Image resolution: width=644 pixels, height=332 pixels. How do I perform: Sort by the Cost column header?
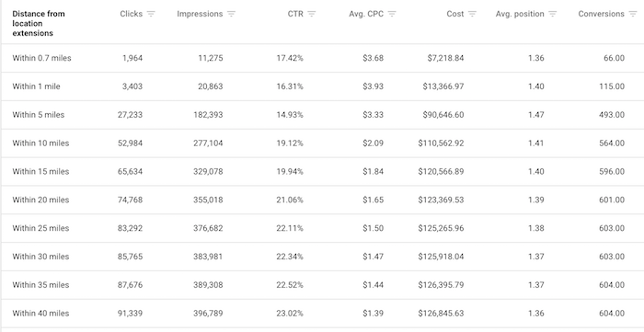pyautogui.click(x=455, y=14)
